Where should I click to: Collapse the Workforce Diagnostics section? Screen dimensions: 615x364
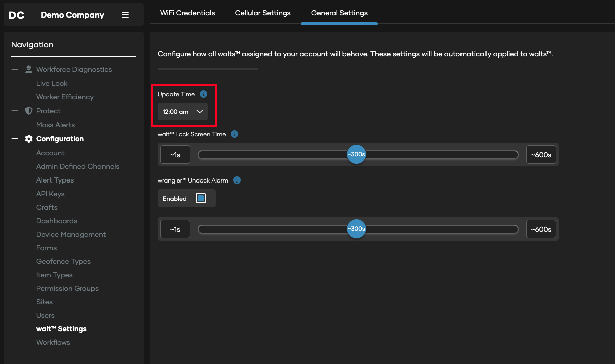(x=15, y=69)
